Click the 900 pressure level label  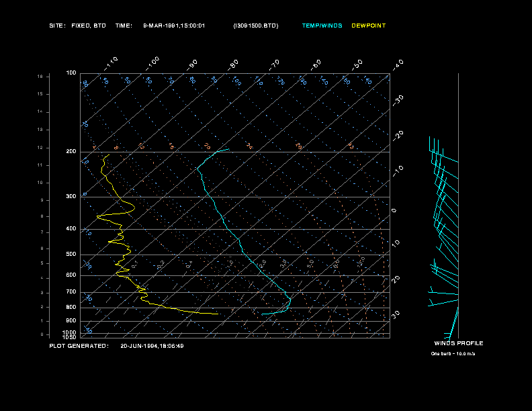click(x=71, y=320)
